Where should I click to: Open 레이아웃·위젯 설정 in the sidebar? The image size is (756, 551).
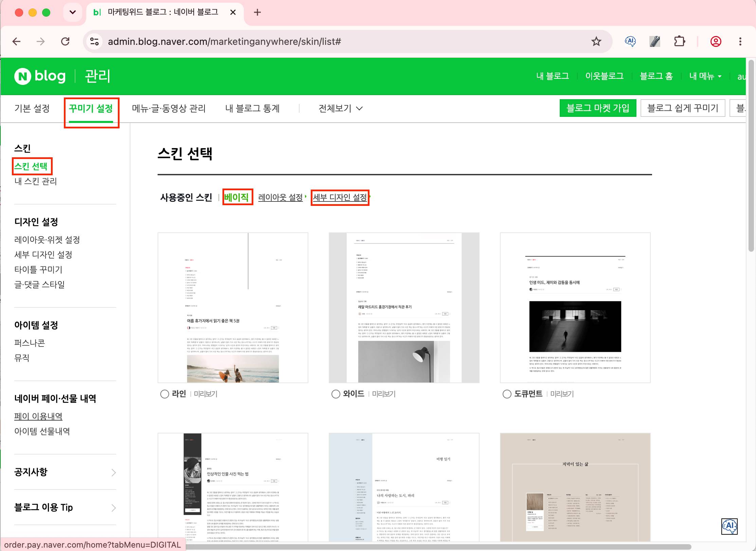(x=47, y=240)
